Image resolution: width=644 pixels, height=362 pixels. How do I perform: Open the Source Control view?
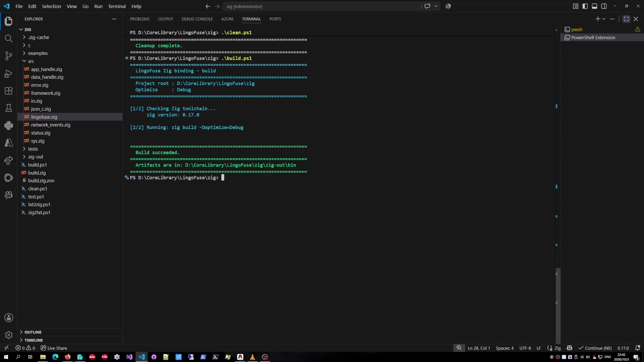pyautogui.click(x=9, y=56)
